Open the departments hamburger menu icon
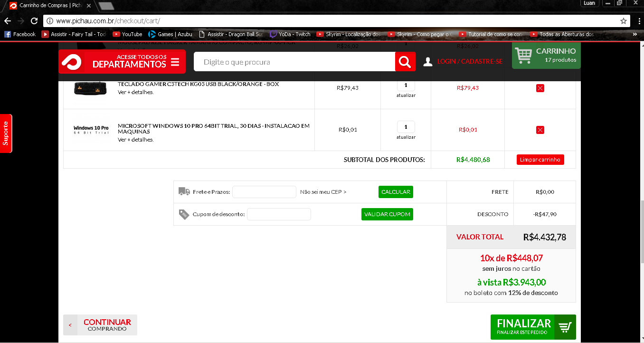The width and height of the screenshot is (644, 343). [x=175, y=62]
